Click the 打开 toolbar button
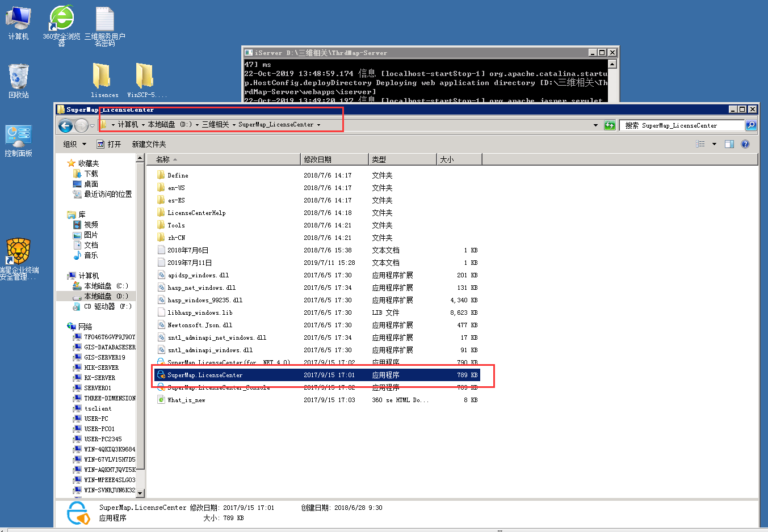768x532 pixels. coord(109,144)
